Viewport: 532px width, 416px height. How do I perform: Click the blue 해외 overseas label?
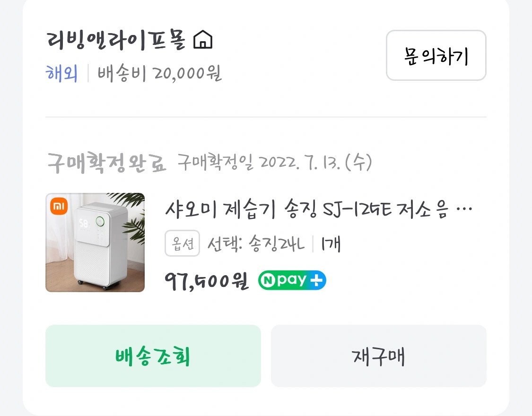click(x=62, y=74)
